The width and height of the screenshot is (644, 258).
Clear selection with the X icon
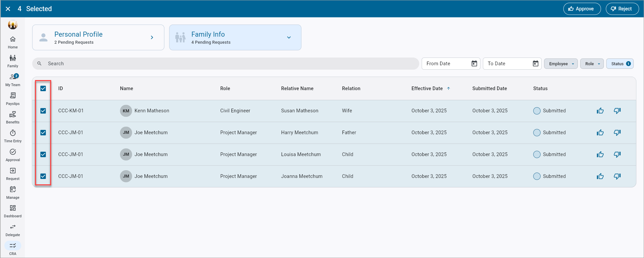pyautogui.click(x=8, y=9)
